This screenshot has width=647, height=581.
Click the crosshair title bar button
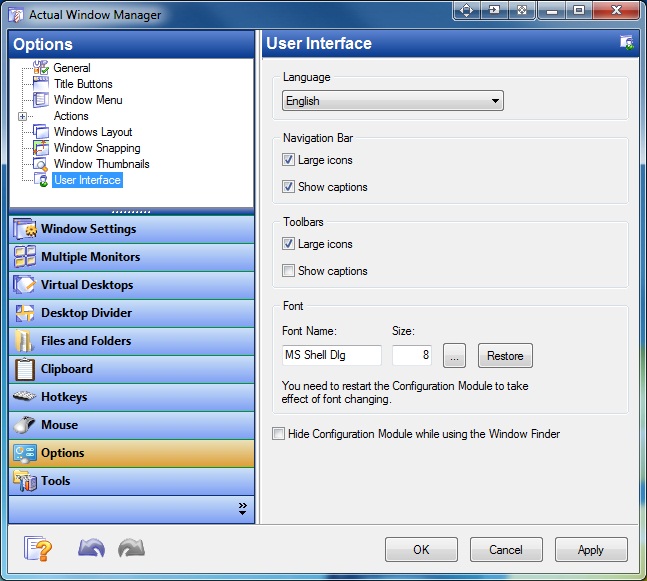tap(466, 10)
